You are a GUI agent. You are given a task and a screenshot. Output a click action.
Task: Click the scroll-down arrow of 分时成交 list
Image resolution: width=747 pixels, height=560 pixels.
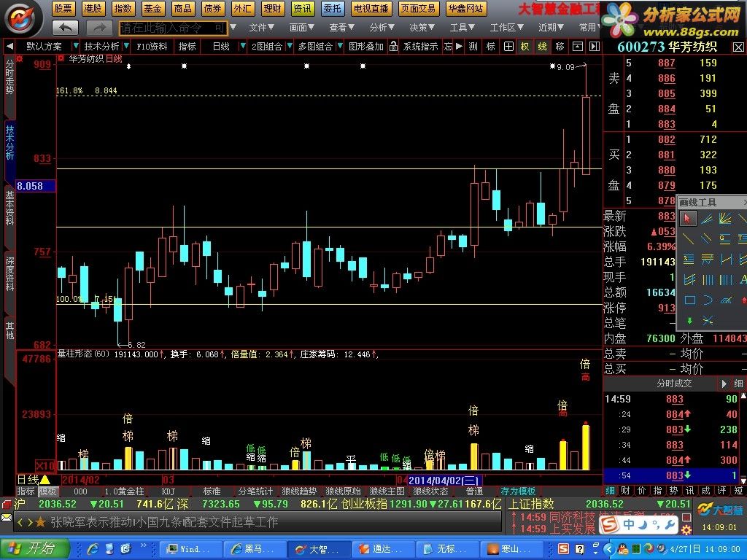[743, 481]
